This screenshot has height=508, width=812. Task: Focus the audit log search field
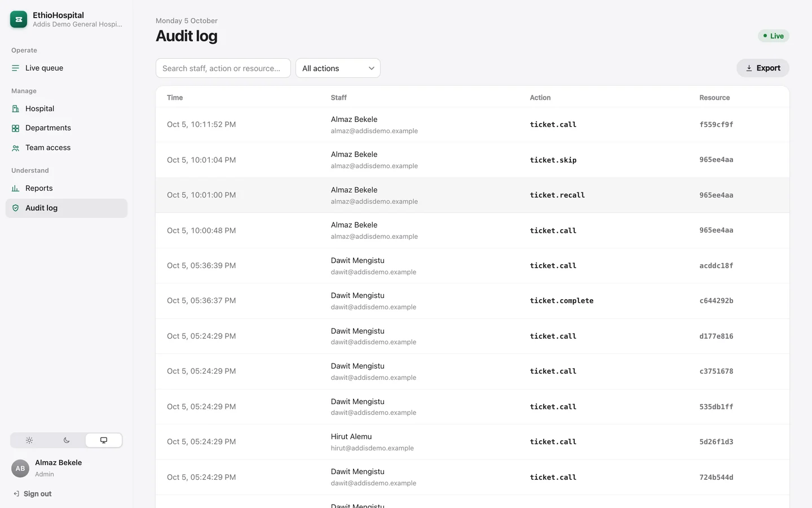click(x=223, y=68)
